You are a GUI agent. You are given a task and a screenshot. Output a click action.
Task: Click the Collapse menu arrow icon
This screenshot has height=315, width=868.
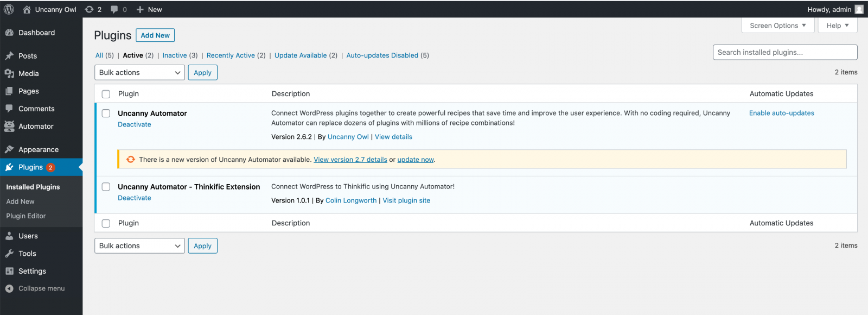point(9,288)
